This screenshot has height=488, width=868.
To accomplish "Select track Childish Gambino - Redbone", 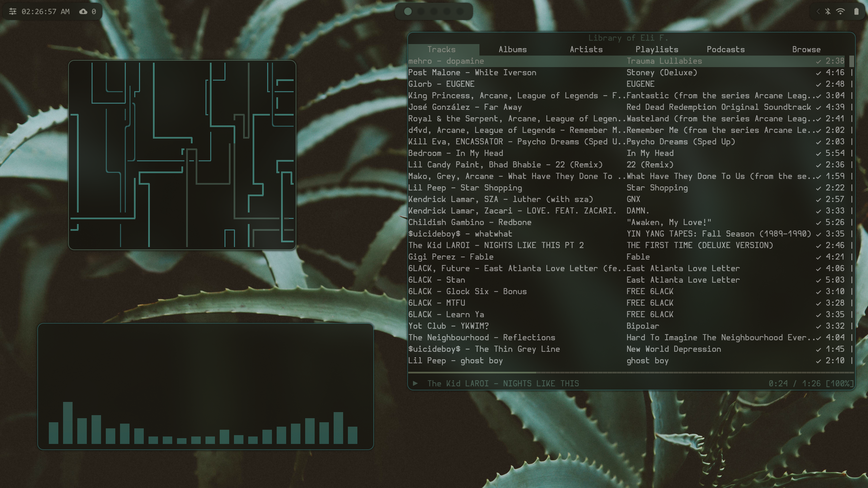I will 470,222.
